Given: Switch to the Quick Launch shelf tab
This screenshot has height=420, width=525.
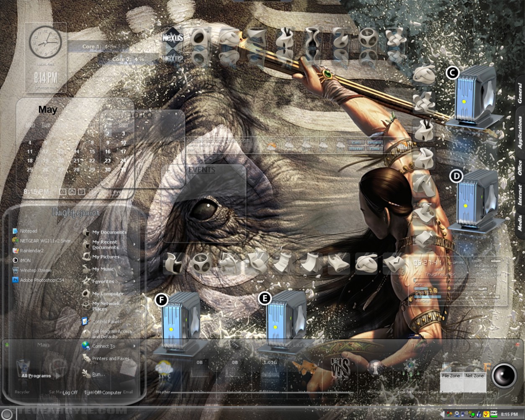Looking at the screenshot, I should click(294, 345).
